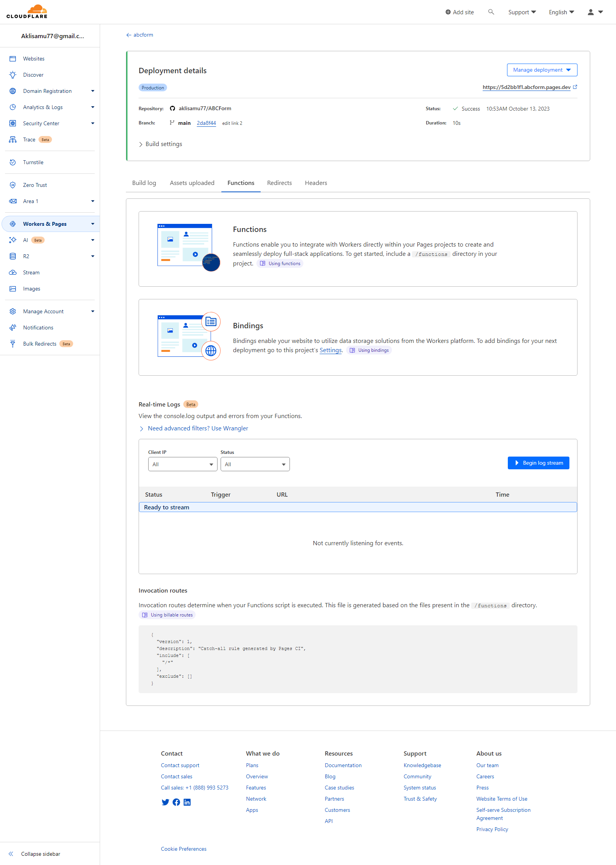
Task: Expand the Domain Registration submenu arrow
Action: 93,91
